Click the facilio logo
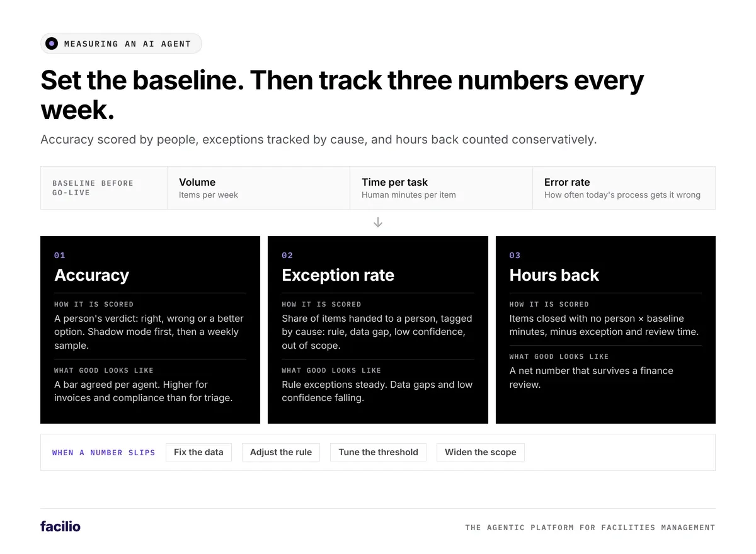Screen dimensions: 756x554 [x=60, y=526]
